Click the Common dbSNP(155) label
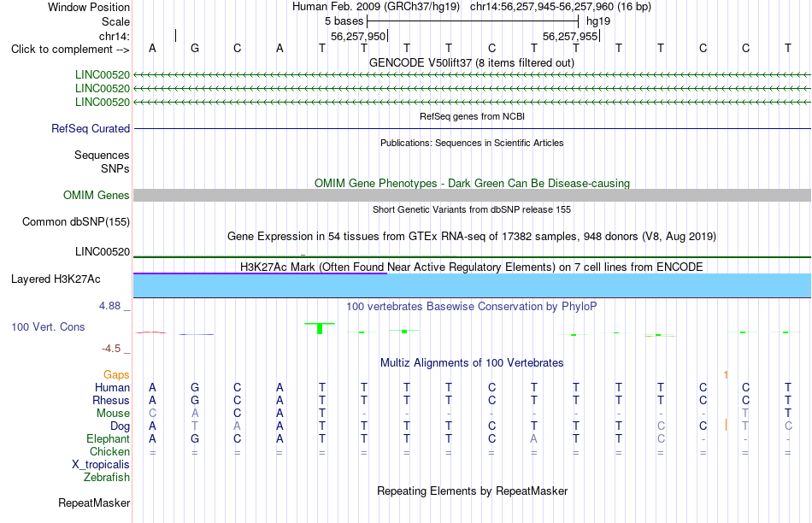 pos(75,221)
